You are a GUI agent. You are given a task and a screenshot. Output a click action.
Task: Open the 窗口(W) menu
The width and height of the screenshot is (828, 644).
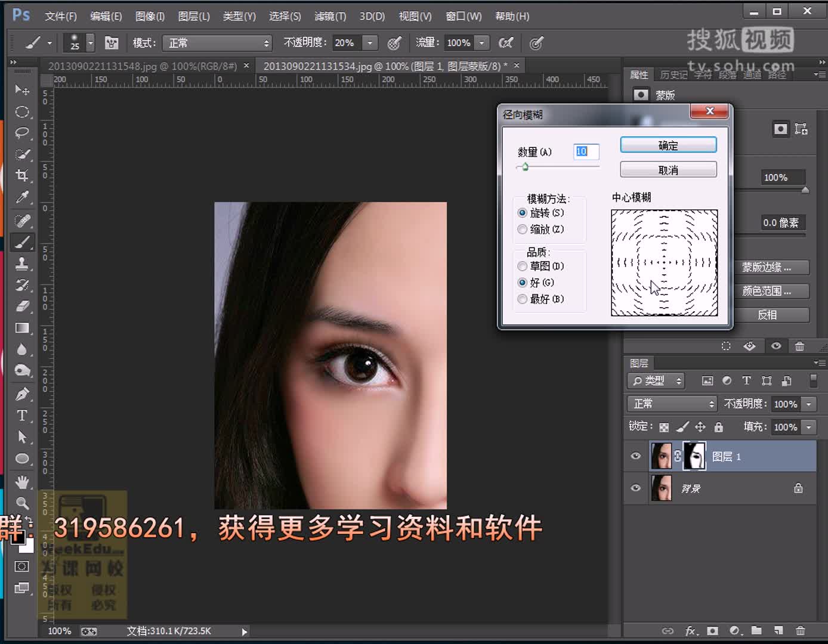[464, 16]
